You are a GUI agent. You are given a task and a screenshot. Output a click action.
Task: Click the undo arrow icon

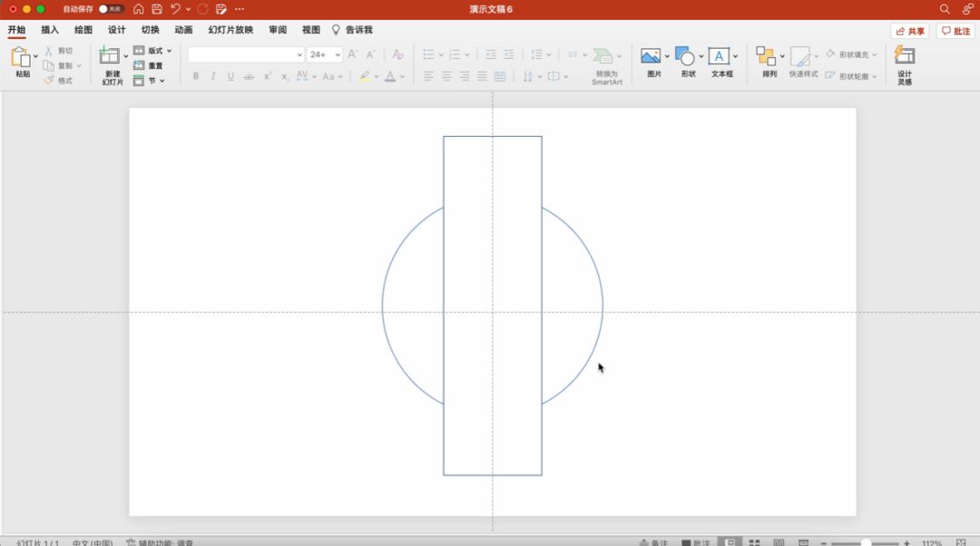pos(176,9)
